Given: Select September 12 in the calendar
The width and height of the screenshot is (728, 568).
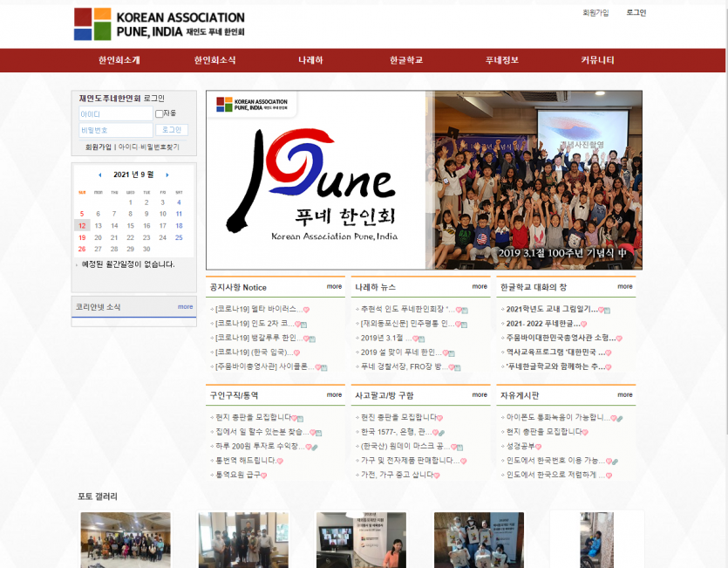Looking at the screenshot, I should pos(82,225).
